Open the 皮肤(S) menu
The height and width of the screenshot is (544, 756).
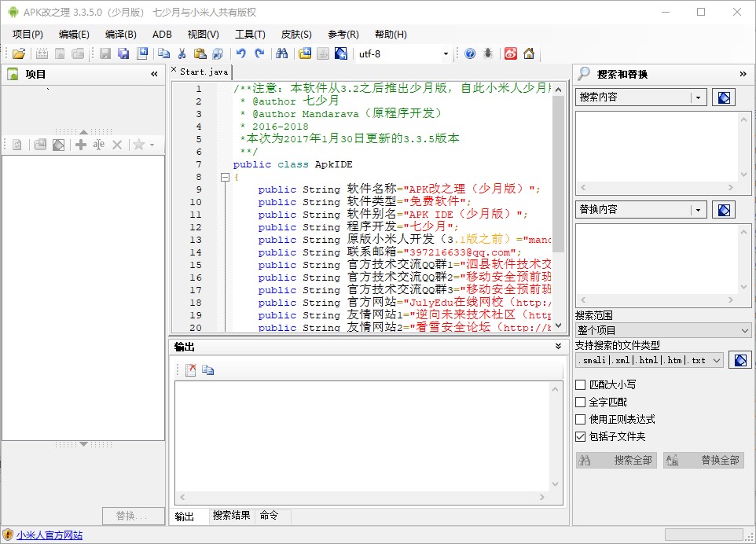[x=296, y=35]
